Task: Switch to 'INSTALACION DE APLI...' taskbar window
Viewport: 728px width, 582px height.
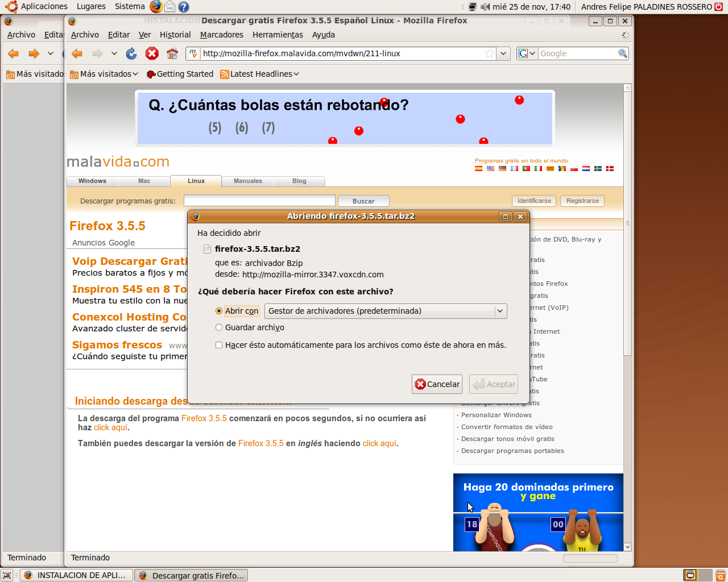Action: tap(76, 575)
